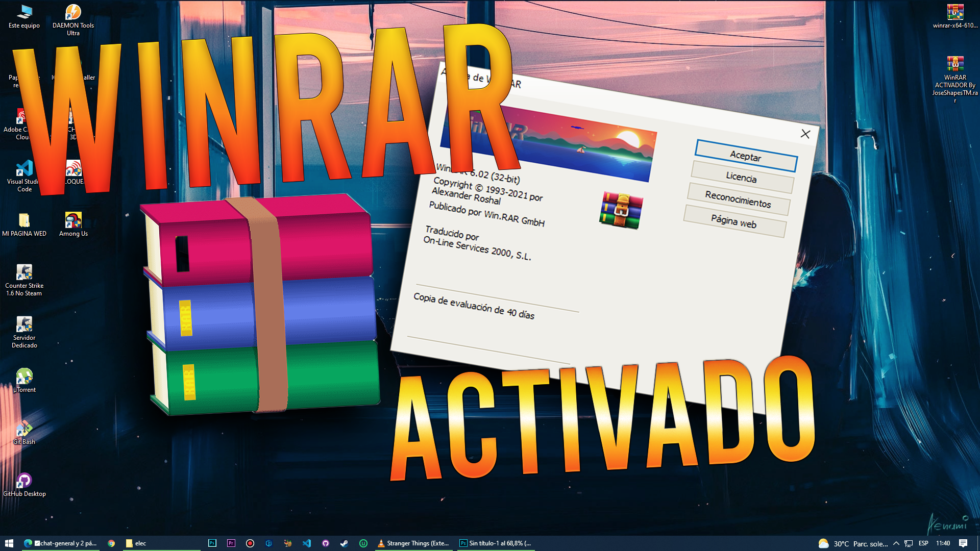This screenshot has width=980, height=551.
Task: Launch Counter Strike 1.6 No Steam shortcut
Action: pos(24,273)
